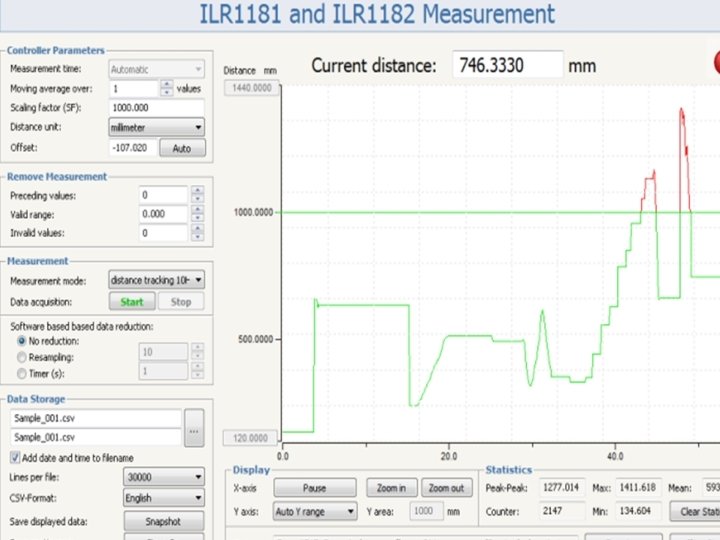Click the Clear Statistics button

pyautogui.click(x=695, y=512)
